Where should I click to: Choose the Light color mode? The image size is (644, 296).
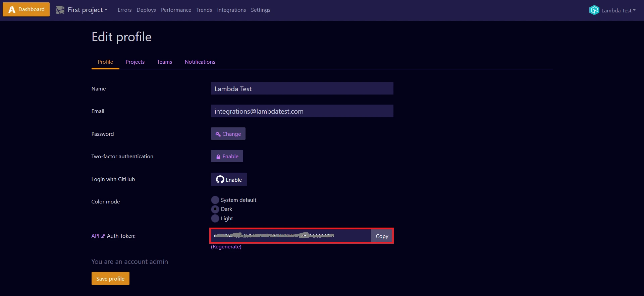tap(215, 219)
